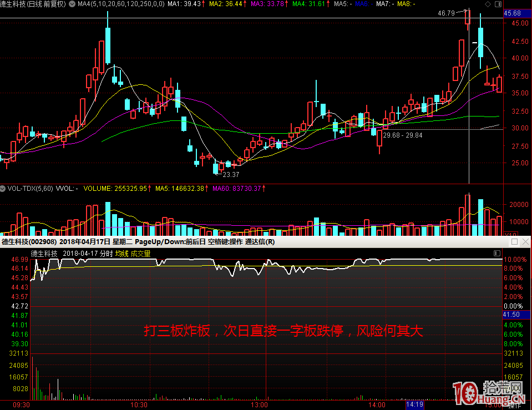Open the VOL-TDX indicator dropdown circle
Screen dimensions: 532x410
[3, 189]
